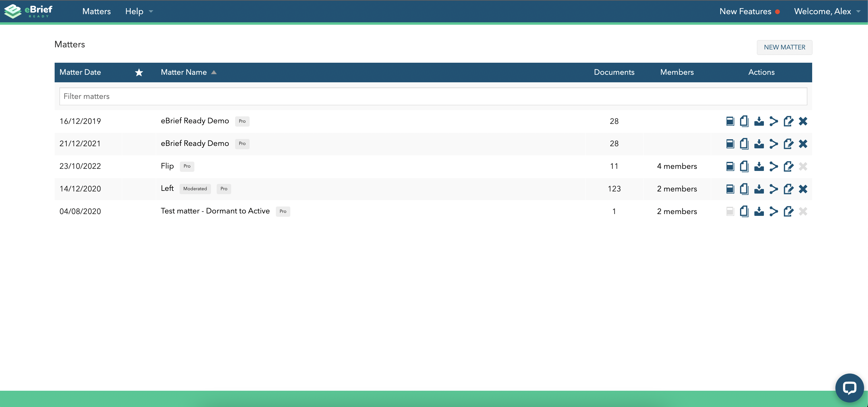Share the Test matter - Dormant to Active
The width and height of the screenshot is (868, 407).
774,211
